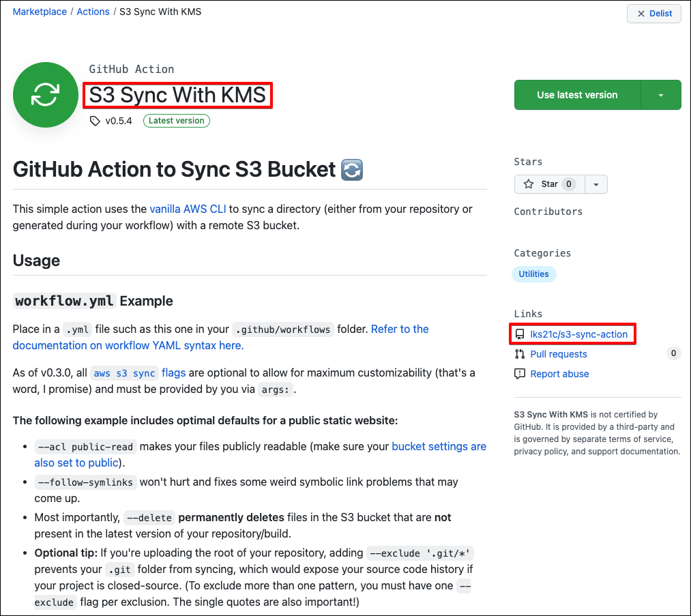Viewport: 691px width, 616px height.
Task: Click the report abuse flag icon
Action: (x=520, y=374)
